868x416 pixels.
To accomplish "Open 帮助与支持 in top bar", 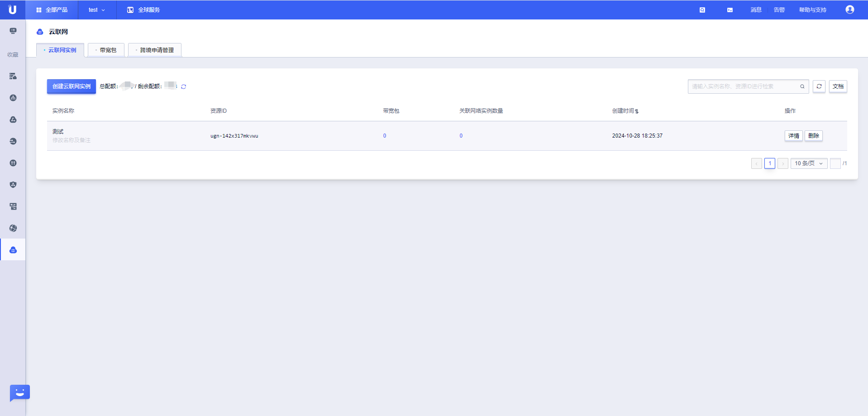I will click(812, 10).
